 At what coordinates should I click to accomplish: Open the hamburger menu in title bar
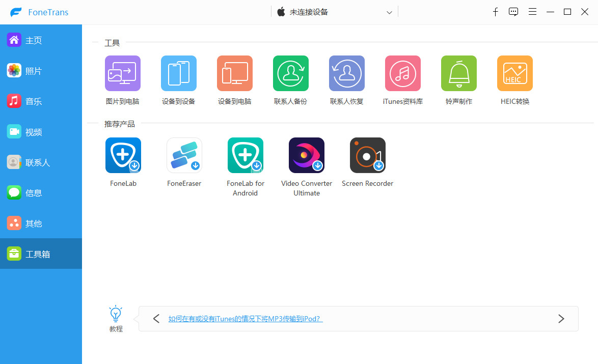(532, 12)
